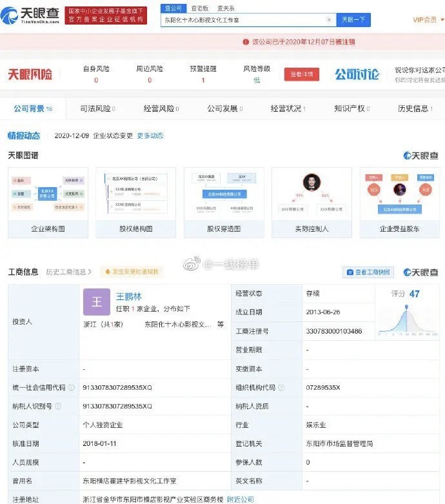445x504 pixels.
Task: Open 东阳化十木心影视文... company link
Action: point(178,325)
